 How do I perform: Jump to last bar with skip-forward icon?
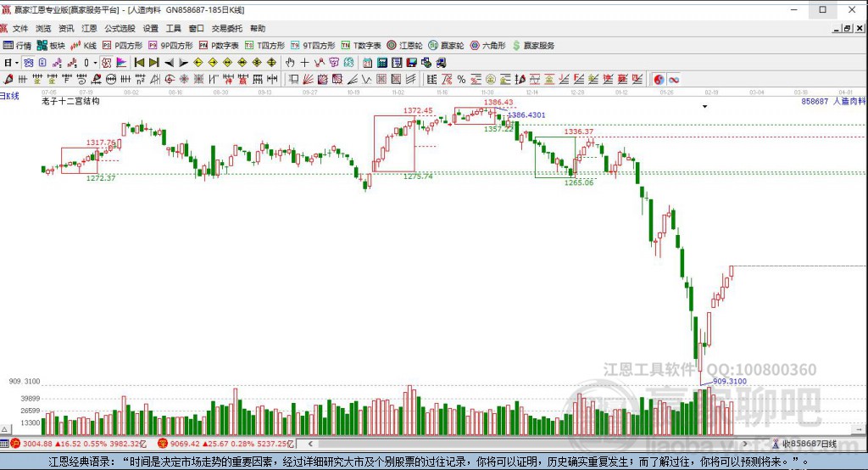154,63
